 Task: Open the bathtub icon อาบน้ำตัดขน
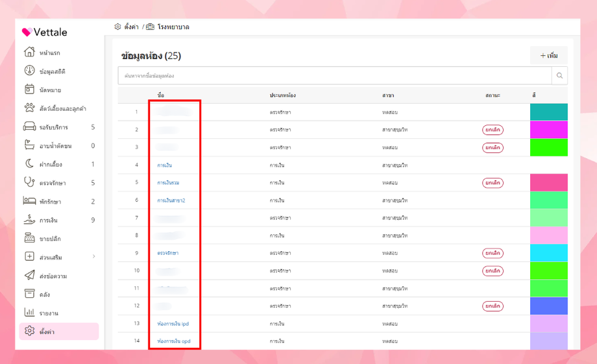29,145
